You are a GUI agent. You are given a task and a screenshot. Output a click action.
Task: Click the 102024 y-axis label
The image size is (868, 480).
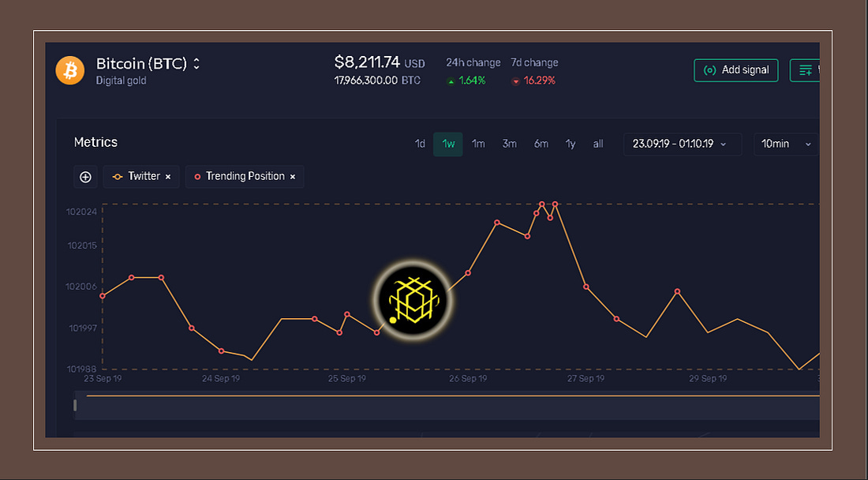point(81,212)
